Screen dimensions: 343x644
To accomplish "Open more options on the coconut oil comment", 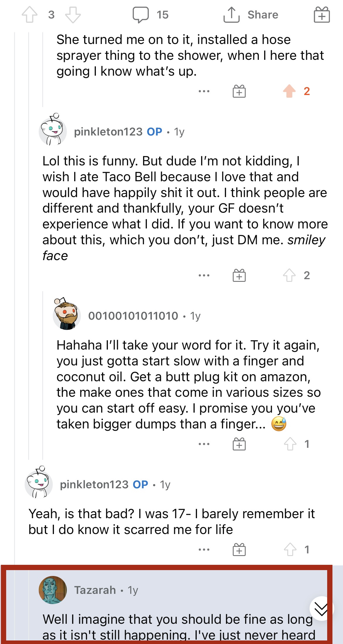I will 204,444.
